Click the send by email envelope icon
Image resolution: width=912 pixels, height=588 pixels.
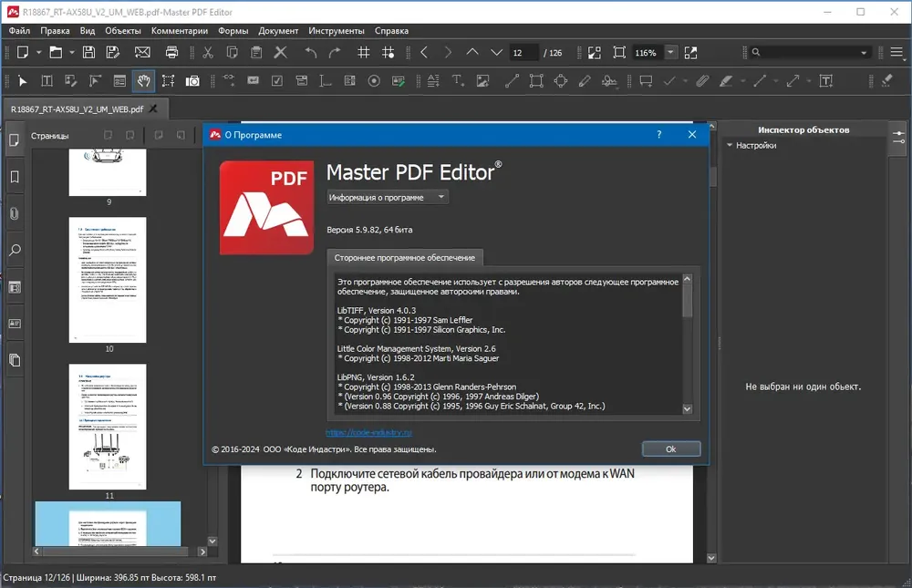coord(142,52)
